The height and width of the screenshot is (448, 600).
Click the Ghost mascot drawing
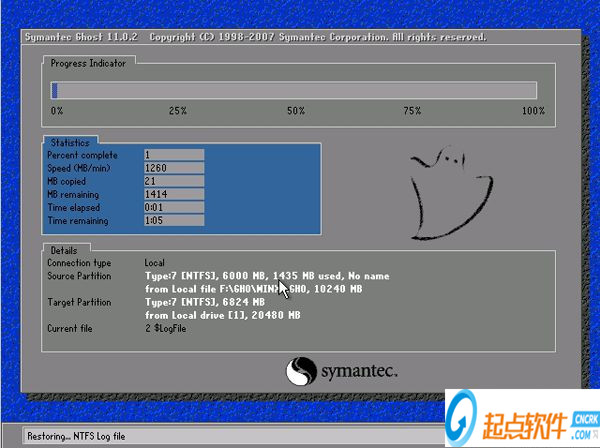click(452, 193)
